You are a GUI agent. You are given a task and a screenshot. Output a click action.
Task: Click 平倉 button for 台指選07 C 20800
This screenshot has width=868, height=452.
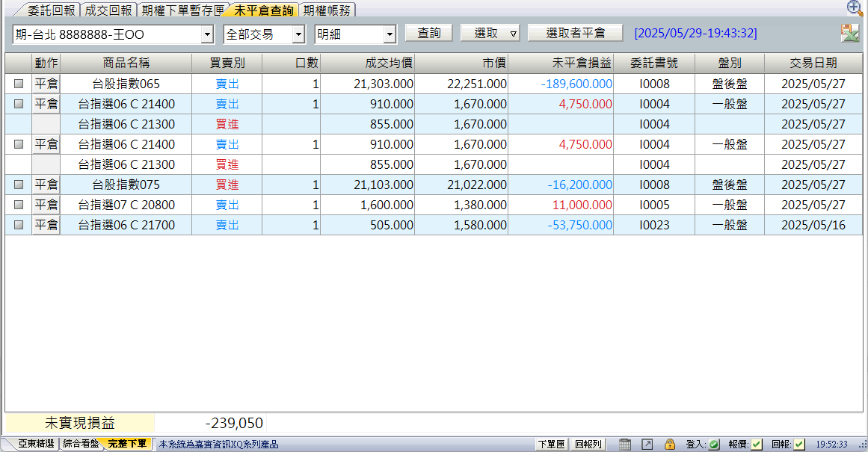46,205
